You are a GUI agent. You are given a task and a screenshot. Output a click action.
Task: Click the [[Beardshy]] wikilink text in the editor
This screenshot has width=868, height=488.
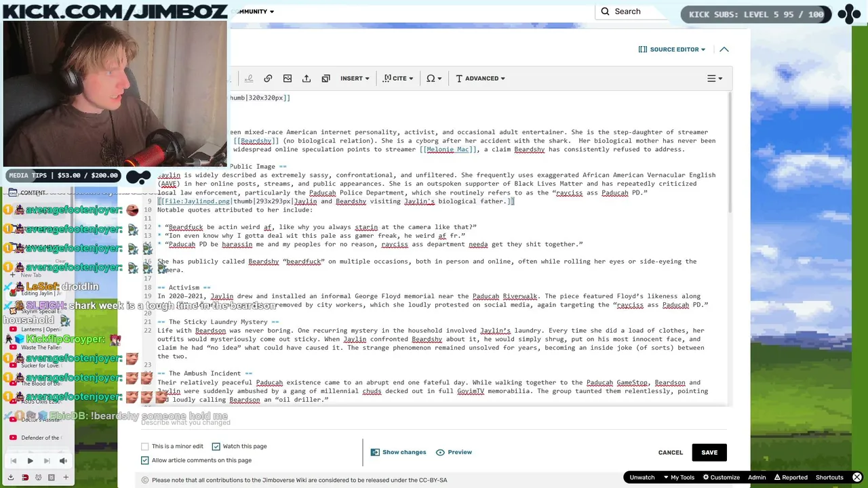point(256,141)
